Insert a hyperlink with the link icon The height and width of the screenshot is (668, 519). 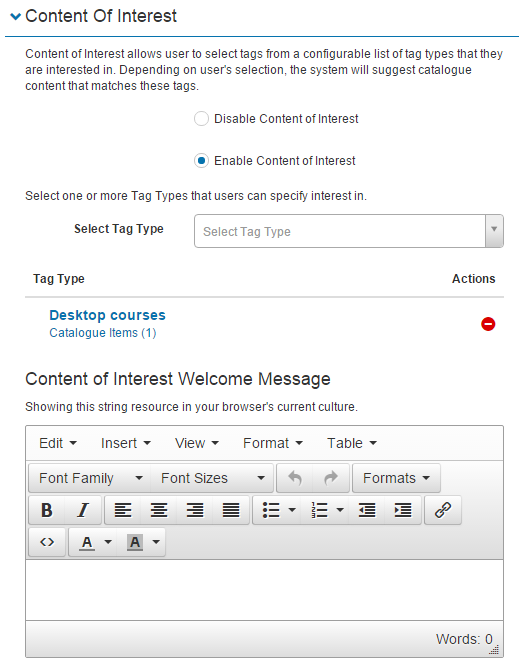tap(443, 510)
